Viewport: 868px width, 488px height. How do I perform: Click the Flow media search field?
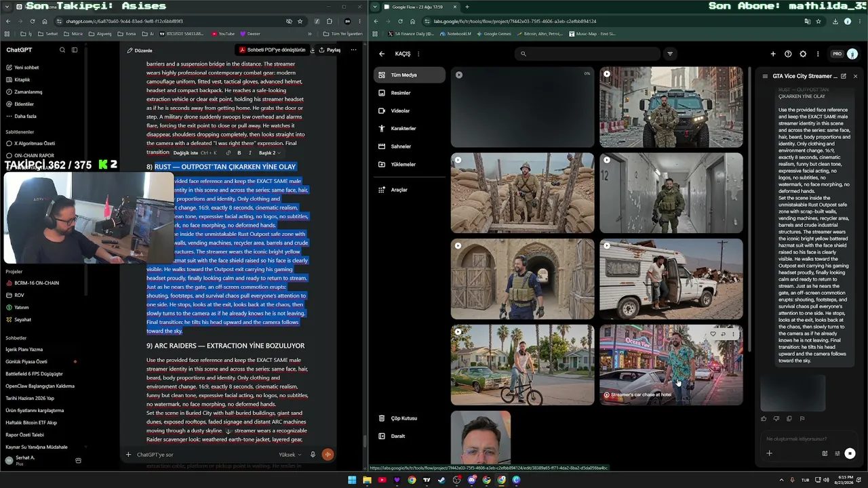click(x=589, y=54)
